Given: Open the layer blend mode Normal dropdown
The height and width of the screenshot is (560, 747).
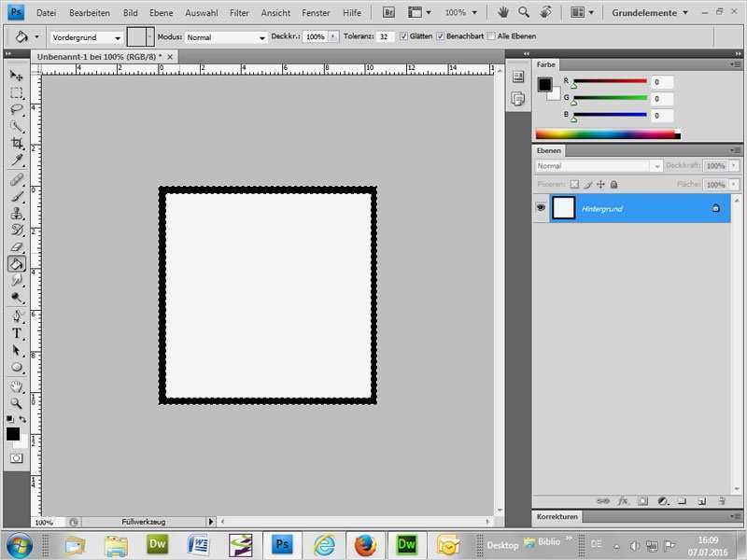Looking at the screenshot, I should (x=599, y=166).
